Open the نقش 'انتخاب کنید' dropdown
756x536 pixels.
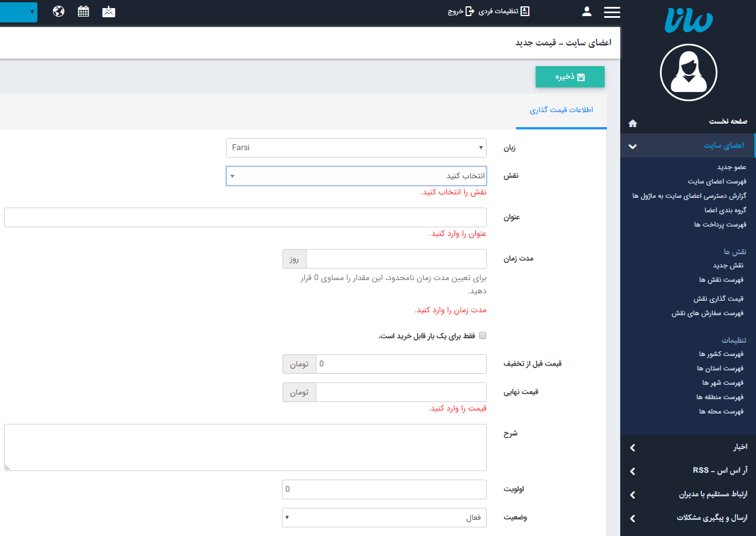[356, 176]
